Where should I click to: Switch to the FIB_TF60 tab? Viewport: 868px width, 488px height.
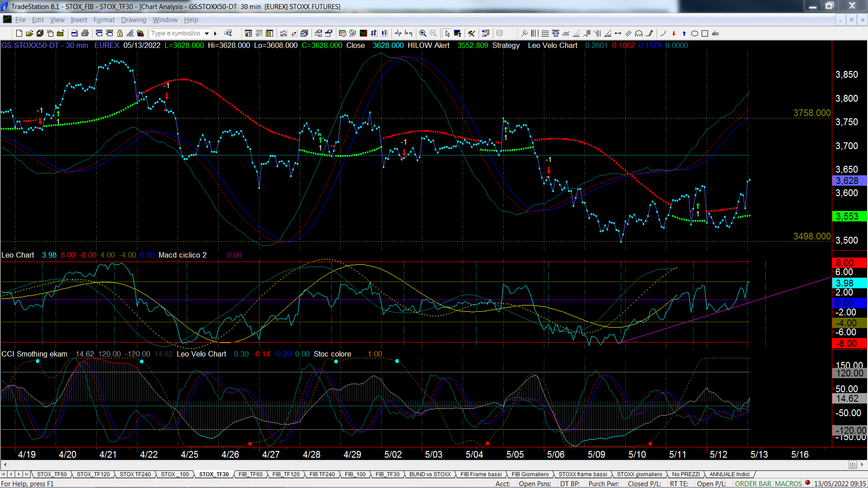250,474
